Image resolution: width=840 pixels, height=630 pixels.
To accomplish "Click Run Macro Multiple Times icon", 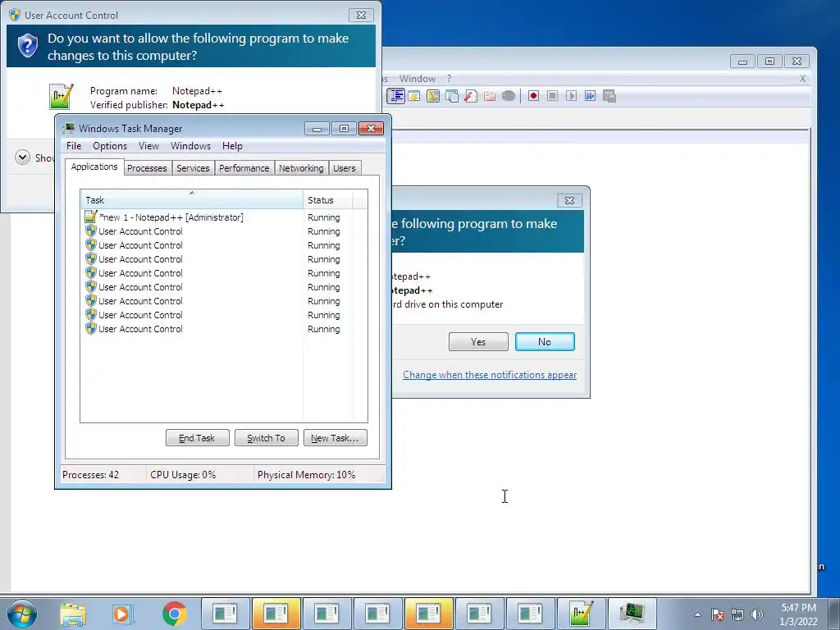I will tap(590, 96).
